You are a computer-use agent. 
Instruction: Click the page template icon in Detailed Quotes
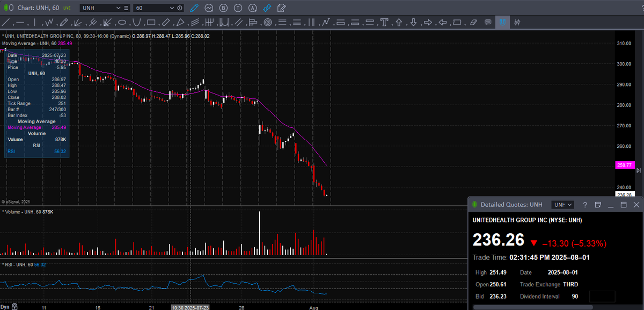point(598,205)
